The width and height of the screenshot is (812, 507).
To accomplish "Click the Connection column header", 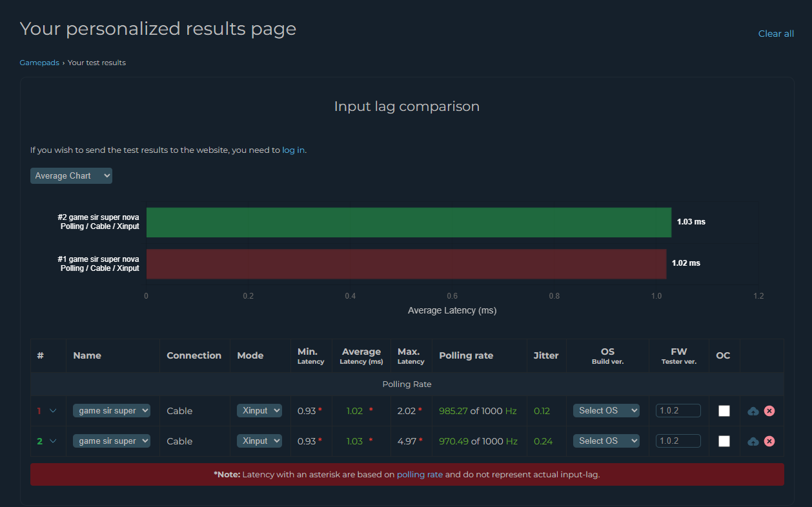I will pos(194,355).
